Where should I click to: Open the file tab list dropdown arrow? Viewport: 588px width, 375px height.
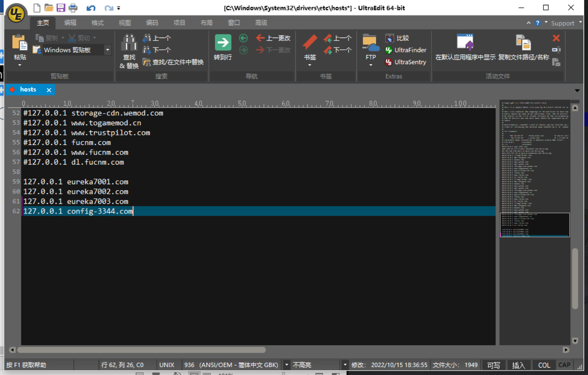577,90
